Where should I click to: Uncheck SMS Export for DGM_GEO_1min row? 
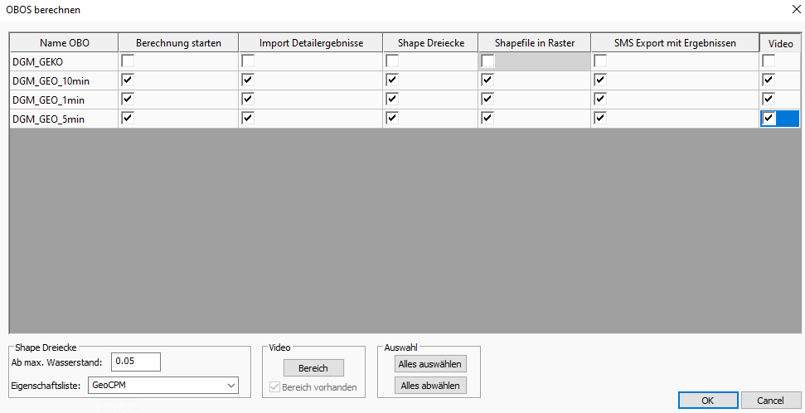click(x=600, y=99)
